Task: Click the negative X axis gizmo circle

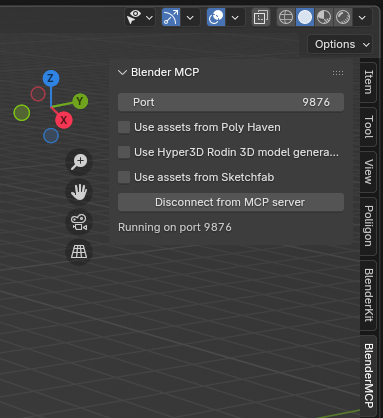Action: (38, 94)
